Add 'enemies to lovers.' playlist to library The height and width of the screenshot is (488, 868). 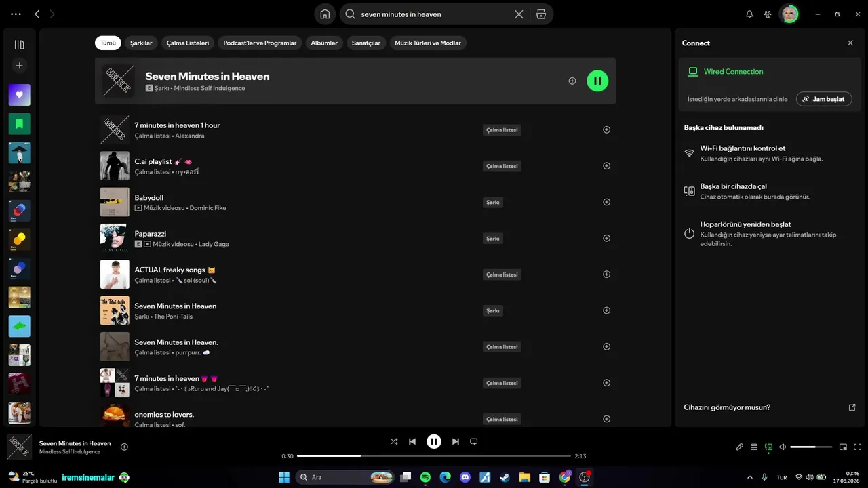click(606, 419)
